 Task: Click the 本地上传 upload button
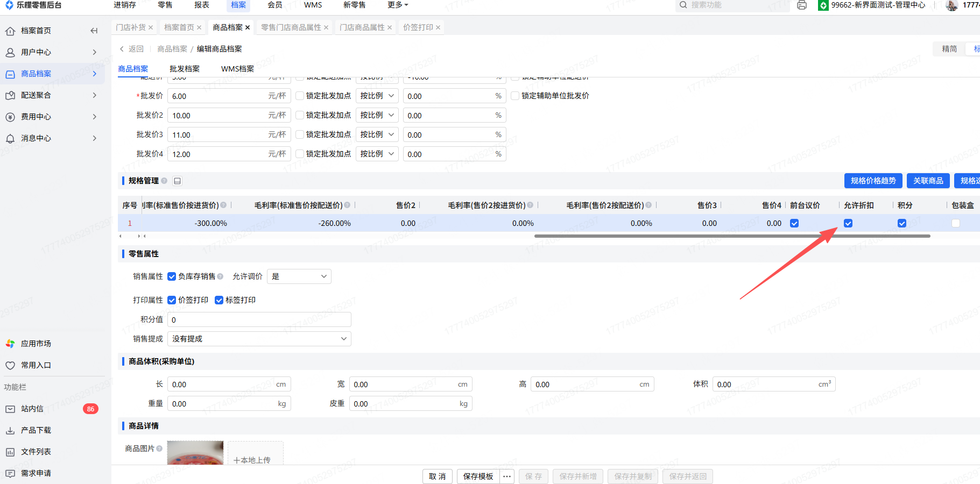tap(256, 453)
